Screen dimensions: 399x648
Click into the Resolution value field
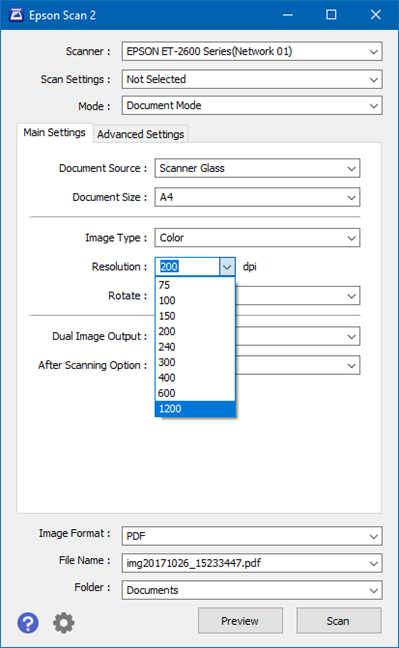(x=188, y=267)
